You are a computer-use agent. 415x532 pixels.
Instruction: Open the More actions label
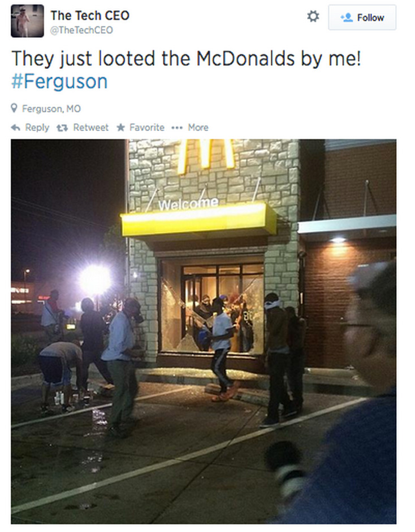click(198, 128)
